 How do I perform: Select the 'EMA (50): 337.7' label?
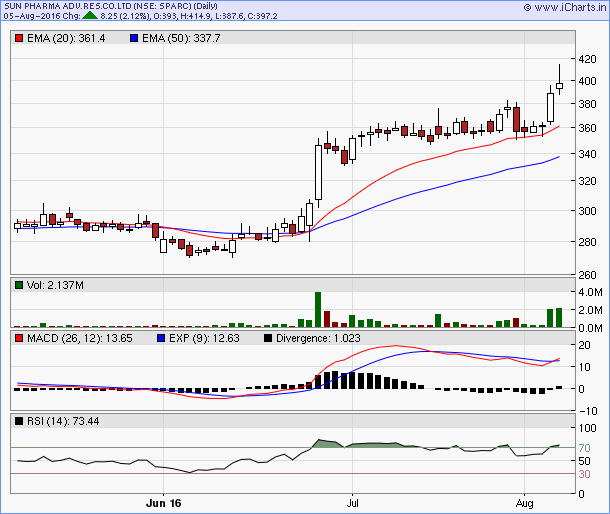tap(181, 38)
